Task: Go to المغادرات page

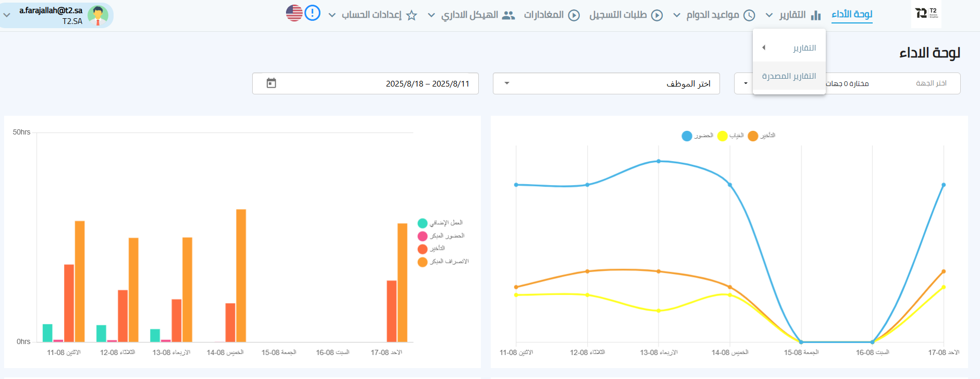Action: click(544, 15)
